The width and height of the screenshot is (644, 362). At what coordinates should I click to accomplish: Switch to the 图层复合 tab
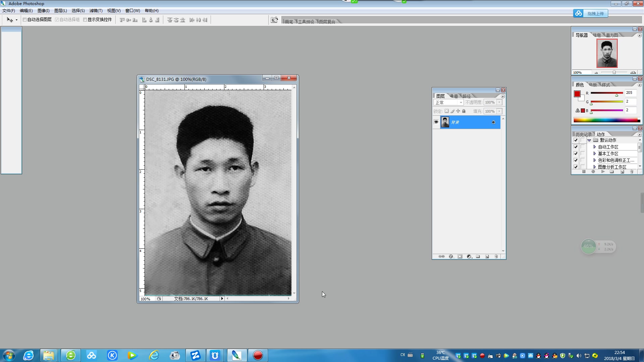(327, 22)
